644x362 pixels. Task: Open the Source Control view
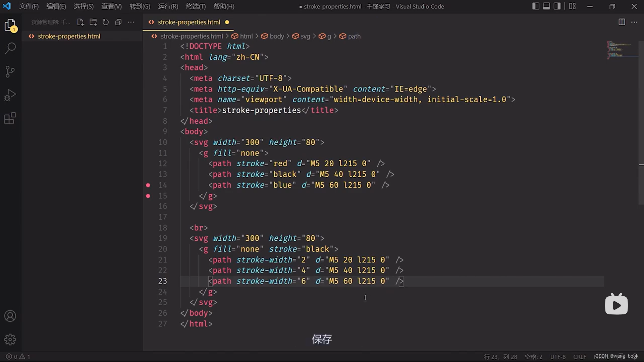(10, 71)
